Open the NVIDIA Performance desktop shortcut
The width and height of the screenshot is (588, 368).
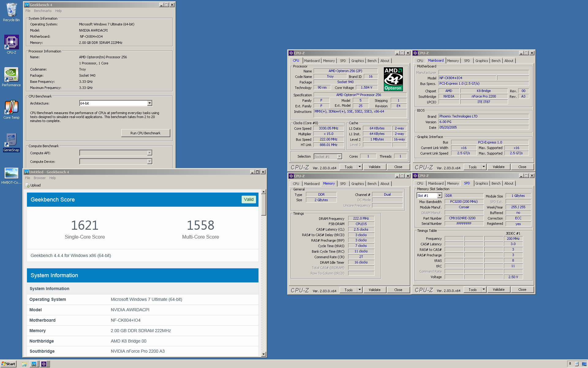pos(11,77)
